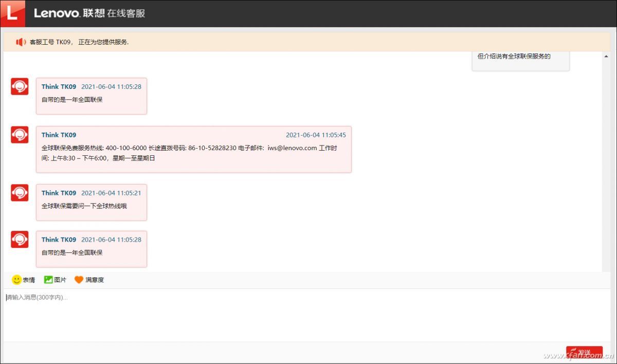Click the red L logo in top-left corner

point(12,13)
